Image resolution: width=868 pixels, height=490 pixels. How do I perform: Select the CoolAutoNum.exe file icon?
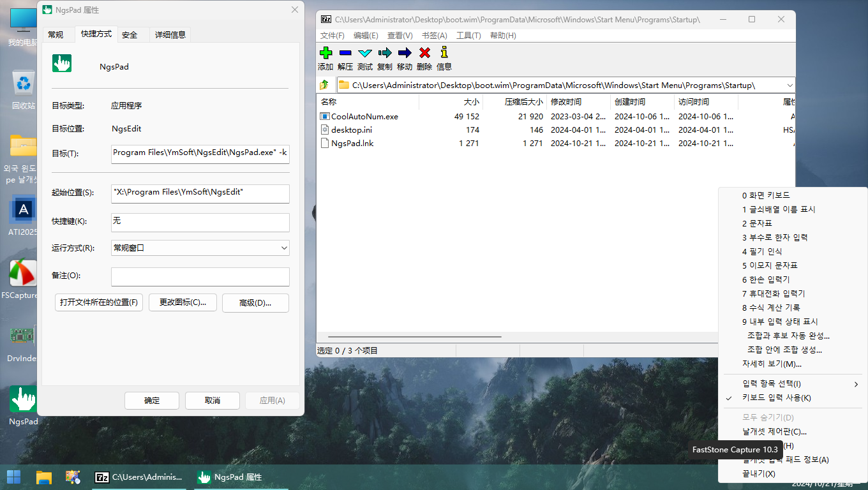325,117
